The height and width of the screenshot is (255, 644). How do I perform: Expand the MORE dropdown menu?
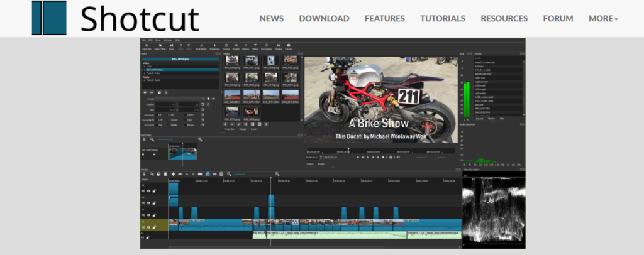coord(603,18)
